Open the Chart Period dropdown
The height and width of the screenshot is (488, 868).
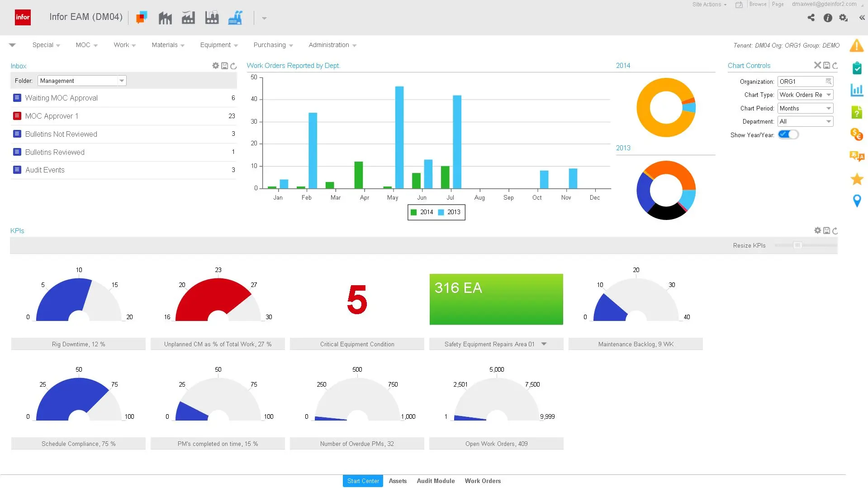(829, 108)
